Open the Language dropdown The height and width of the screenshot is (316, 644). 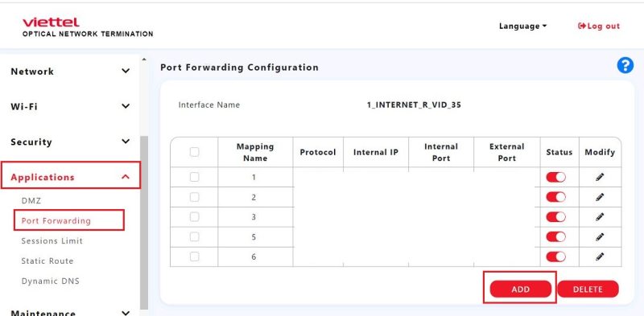tap(522, 26)
